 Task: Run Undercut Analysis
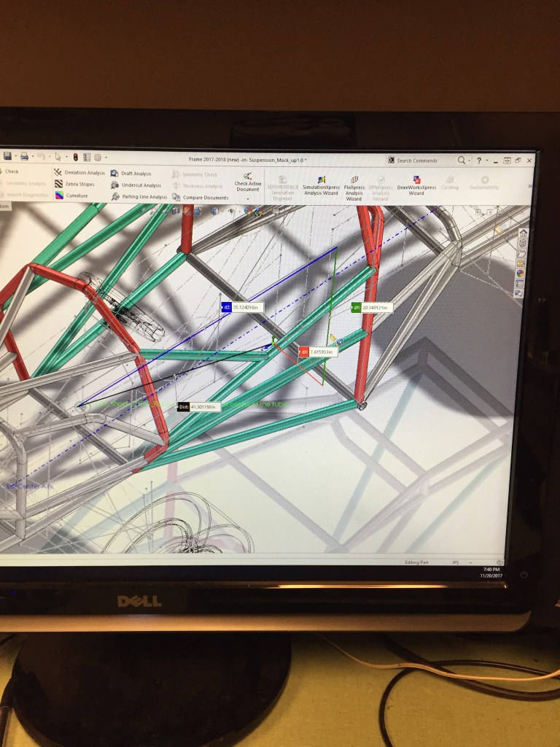click(115, 185)
